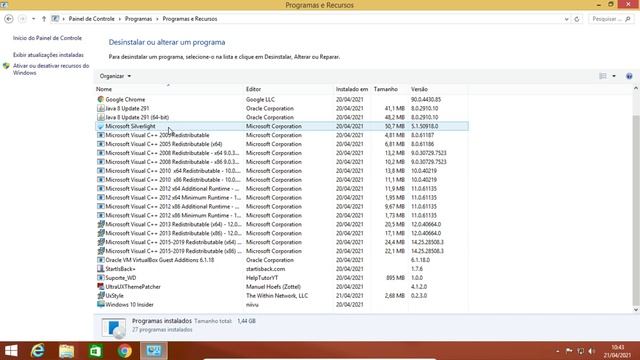Launch Google Chrome from taskbar
The width and height of the screenshot is (640, 360).
(125, 351)
